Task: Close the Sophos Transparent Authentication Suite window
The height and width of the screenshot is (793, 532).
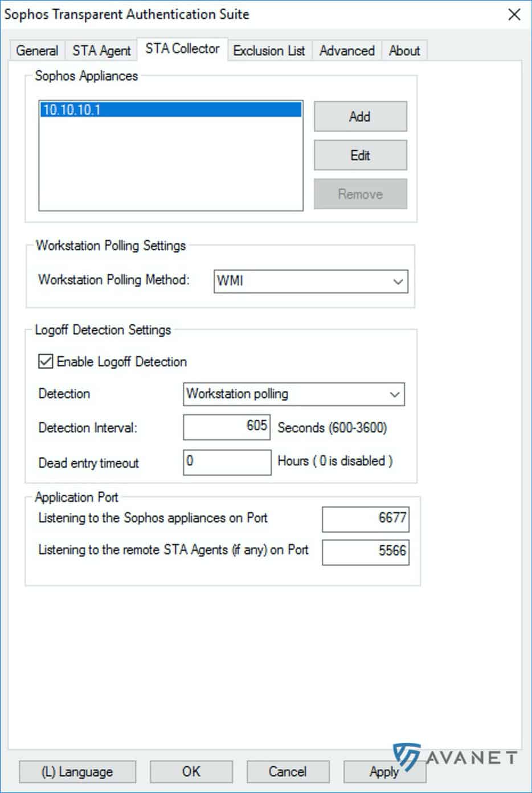Action: click(x=514, y=14)
